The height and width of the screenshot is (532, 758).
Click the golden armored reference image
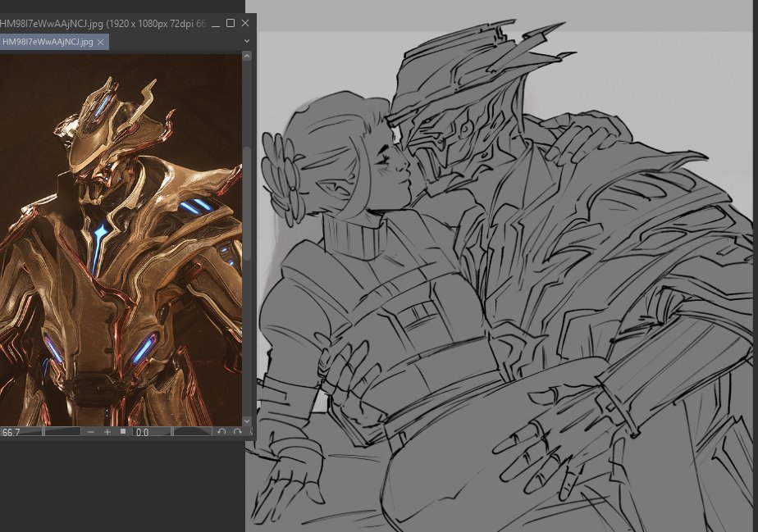pos(121,239)
